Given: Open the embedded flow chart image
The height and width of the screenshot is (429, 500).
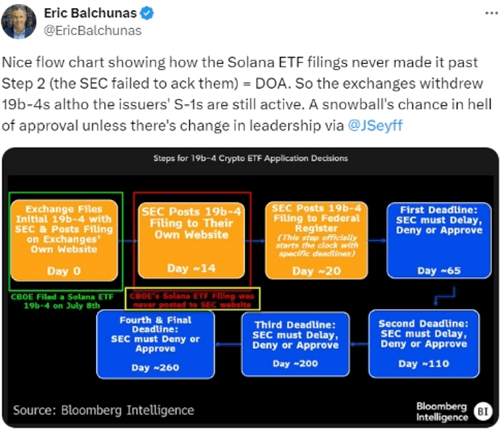Looking at the screenshot, I should pyautogui.click(x=250, y=287).
